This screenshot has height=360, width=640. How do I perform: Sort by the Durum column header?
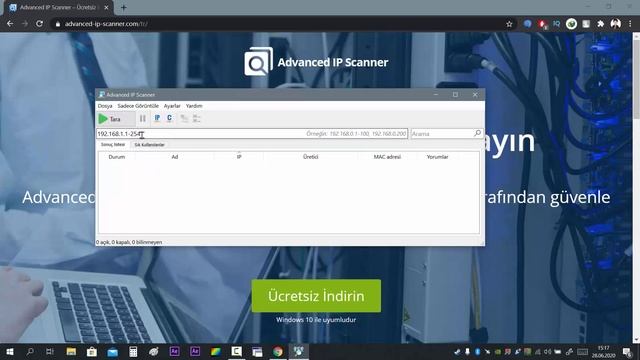[x=117, y=157]
